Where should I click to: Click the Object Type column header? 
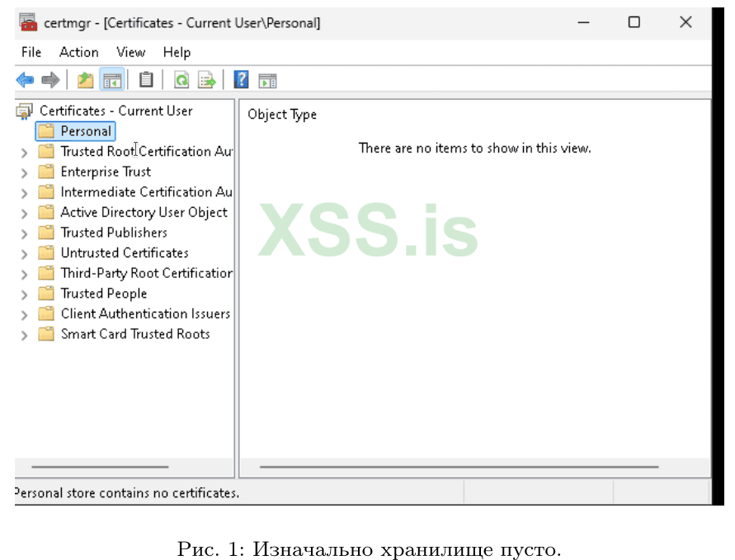(x=282, y=115)
